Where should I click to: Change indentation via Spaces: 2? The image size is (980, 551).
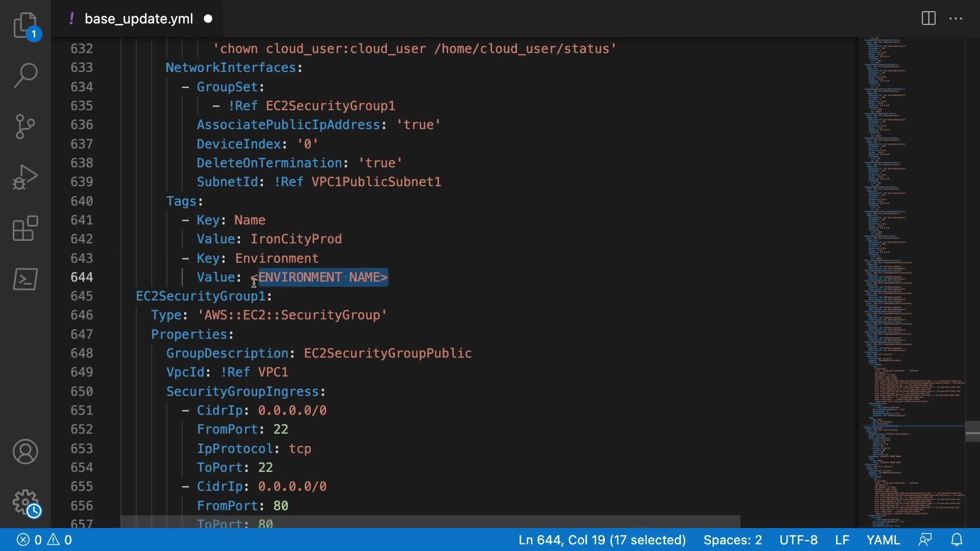[x=732, y=540]
